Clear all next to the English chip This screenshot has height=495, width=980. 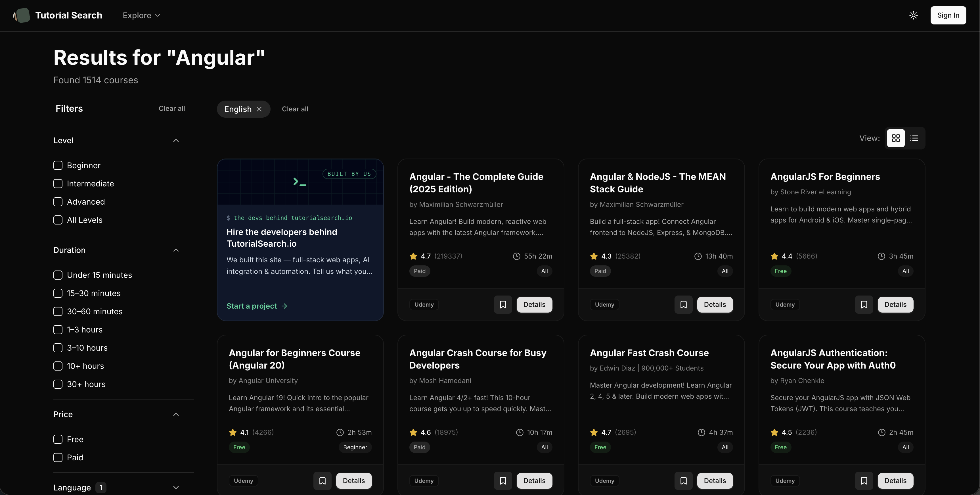(x=295, y=109)
